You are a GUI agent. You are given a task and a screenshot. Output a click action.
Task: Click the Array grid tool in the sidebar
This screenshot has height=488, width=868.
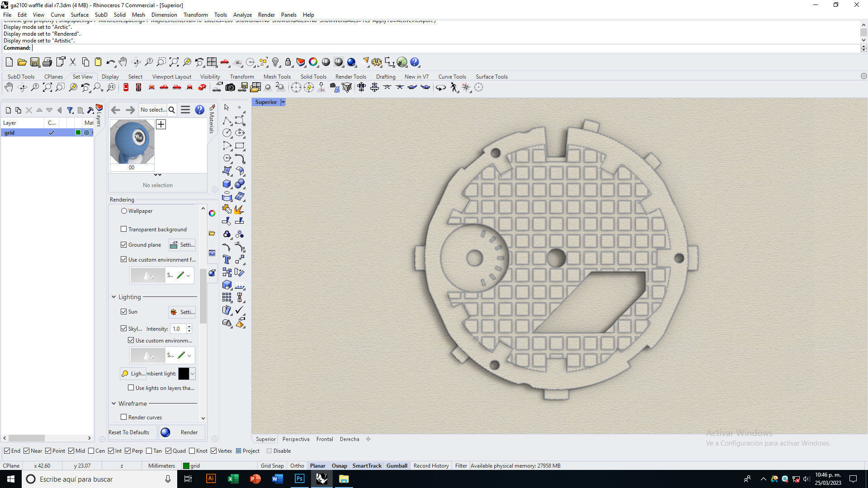[x=227, y=297]
